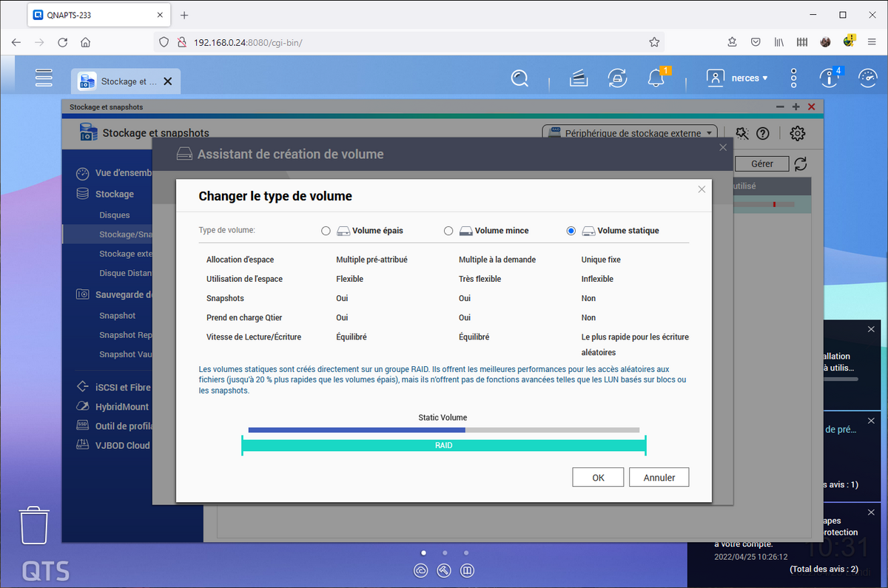Bookmark this page with the star icon
This screenshot has height=588, width=888.
pos(653,42)
